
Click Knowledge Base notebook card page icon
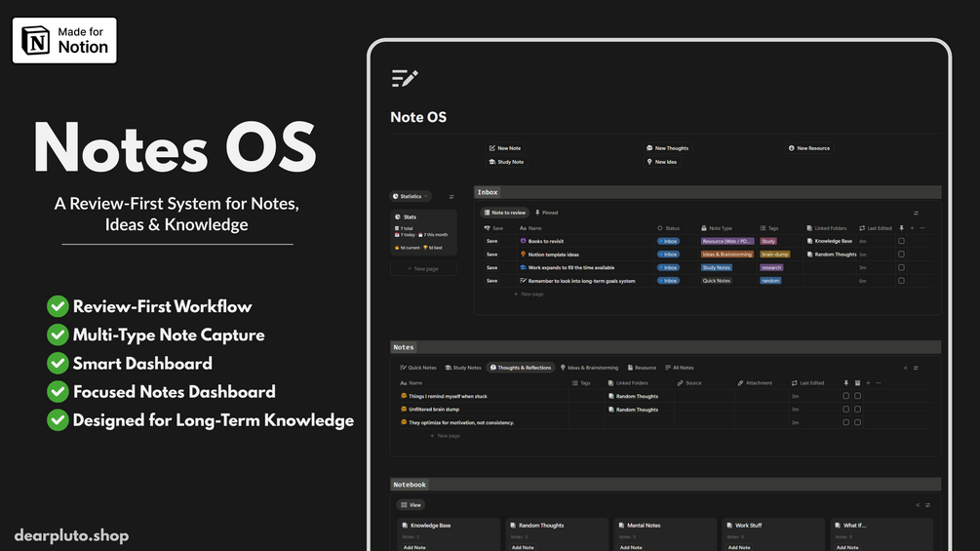405,526
